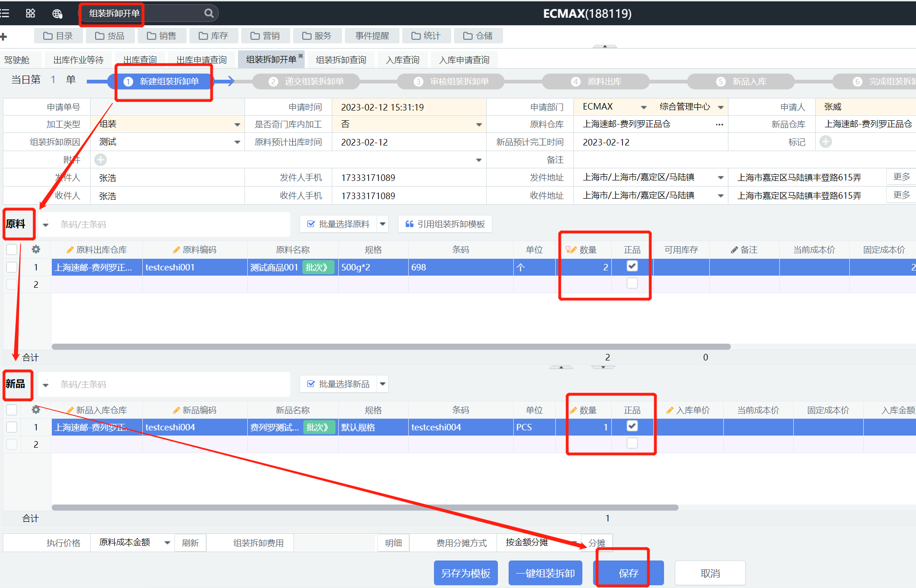The width and height of the screenshot is (916, 588).
Task: Expand the 是否奇门库内加工 dropdown
Action: (479, 125)
